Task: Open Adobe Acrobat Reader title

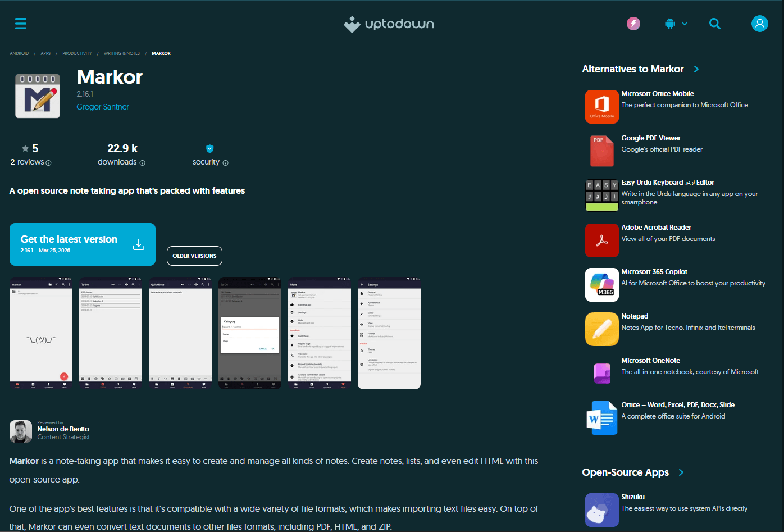Action: coord(656,228)
